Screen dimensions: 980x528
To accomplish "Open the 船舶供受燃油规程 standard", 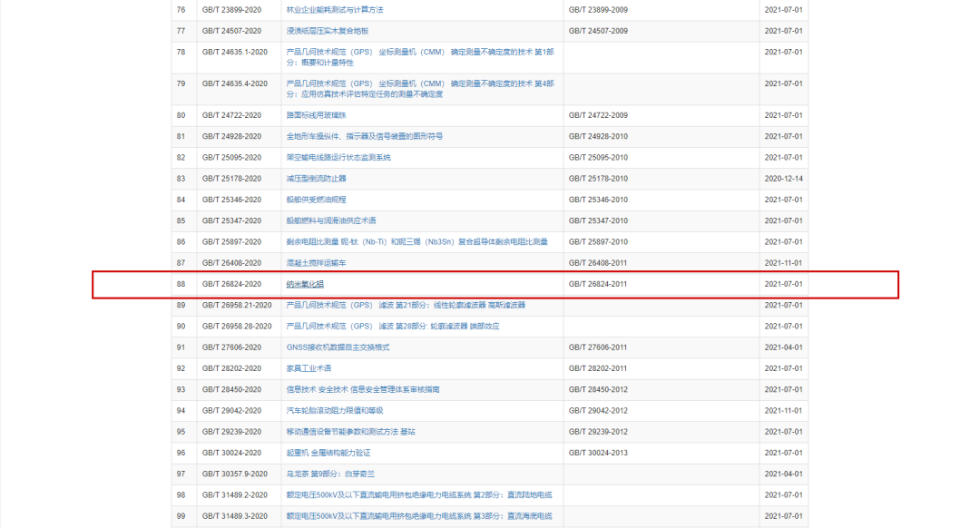I will coord(316,200).
